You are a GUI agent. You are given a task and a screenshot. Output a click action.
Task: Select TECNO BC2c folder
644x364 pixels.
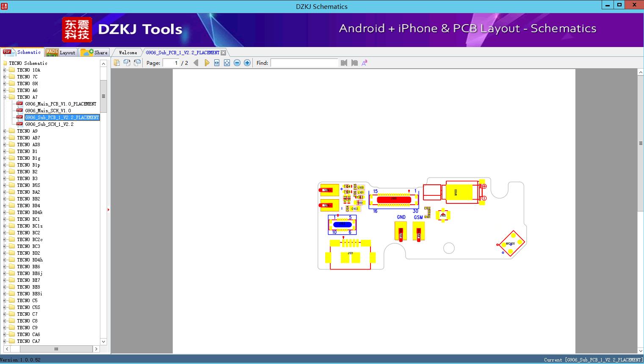(30, 239)
